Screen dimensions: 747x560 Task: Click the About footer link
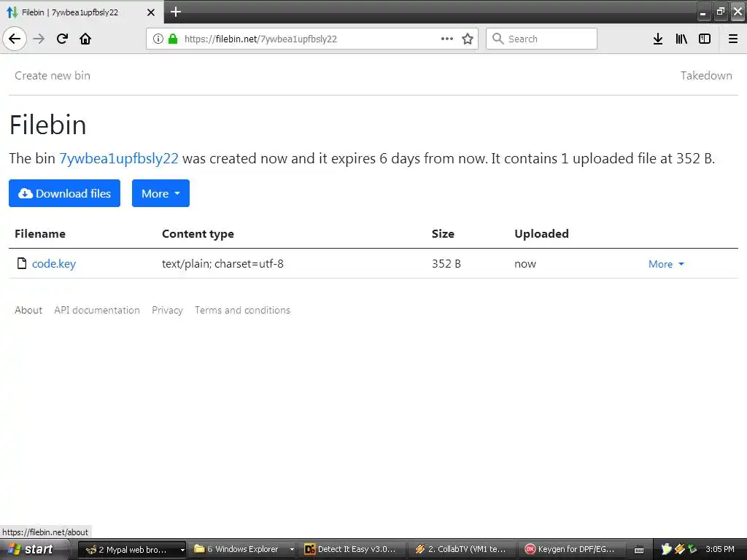[x=28, y=310]
